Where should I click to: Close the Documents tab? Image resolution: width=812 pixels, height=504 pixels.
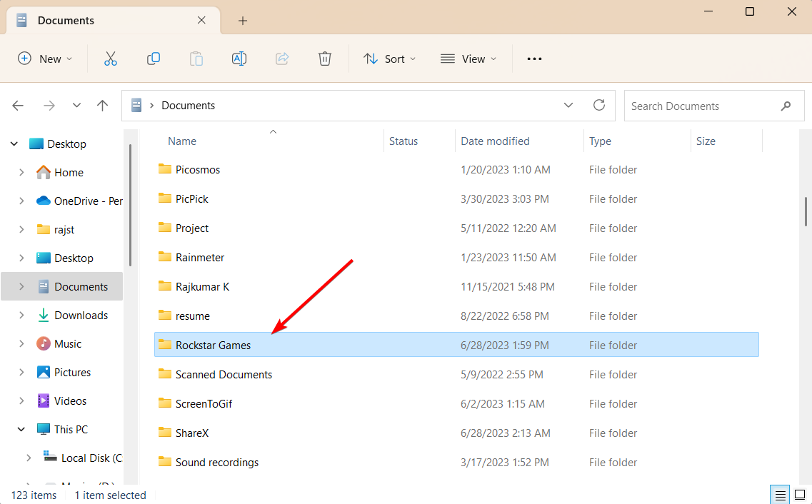(201, 20)
